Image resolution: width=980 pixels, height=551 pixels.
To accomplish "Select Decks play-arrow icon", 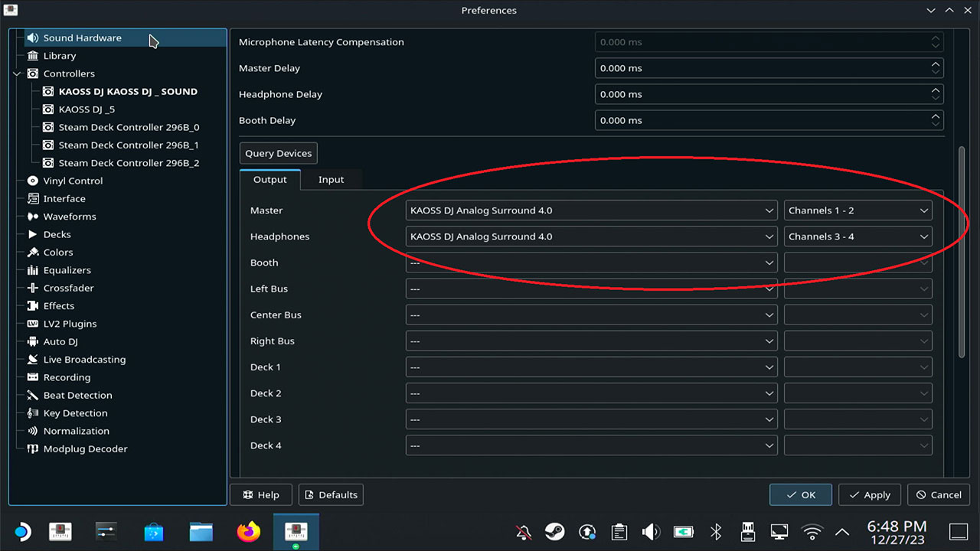I will 32,234.
